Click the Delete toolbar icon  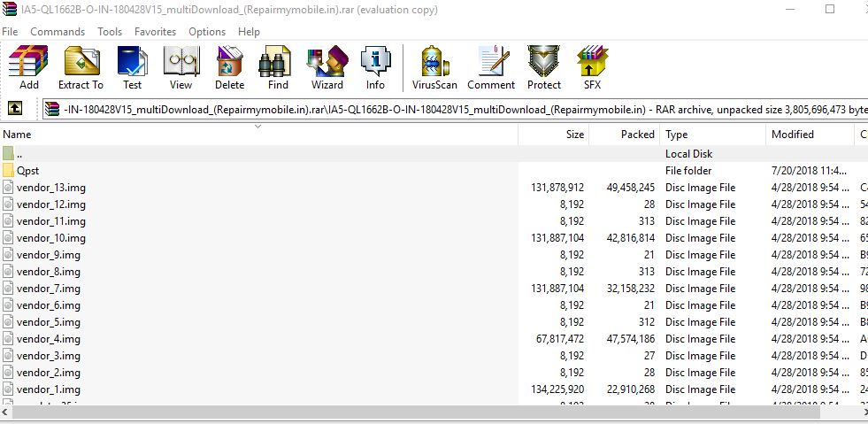[229, 68]
